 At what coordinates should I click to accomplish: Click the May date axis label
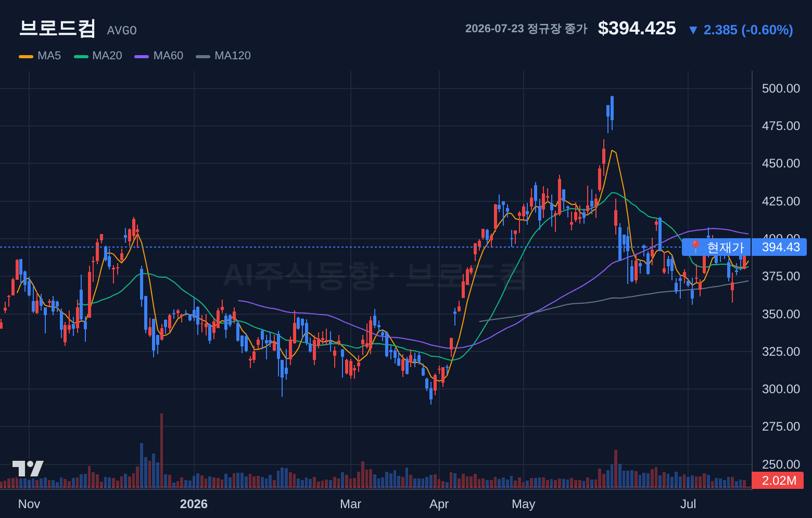523,504
